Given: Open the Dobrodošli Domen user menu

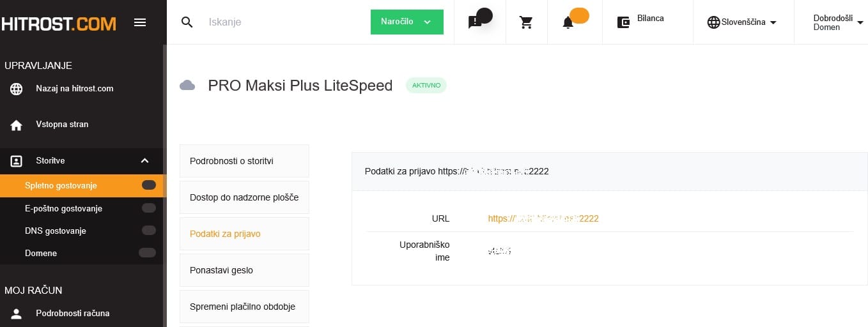Looking at the screenshot, I should [837, 22].
